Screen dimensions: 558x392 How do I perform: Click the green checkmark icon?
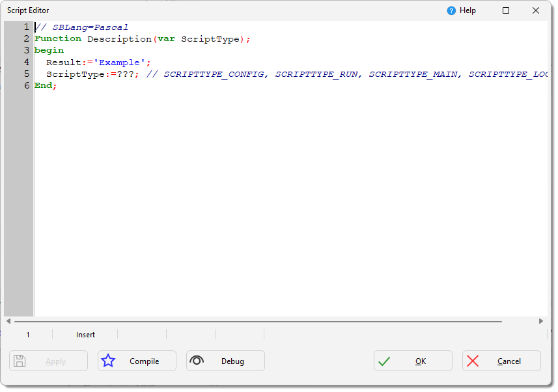tap(384, 361)
